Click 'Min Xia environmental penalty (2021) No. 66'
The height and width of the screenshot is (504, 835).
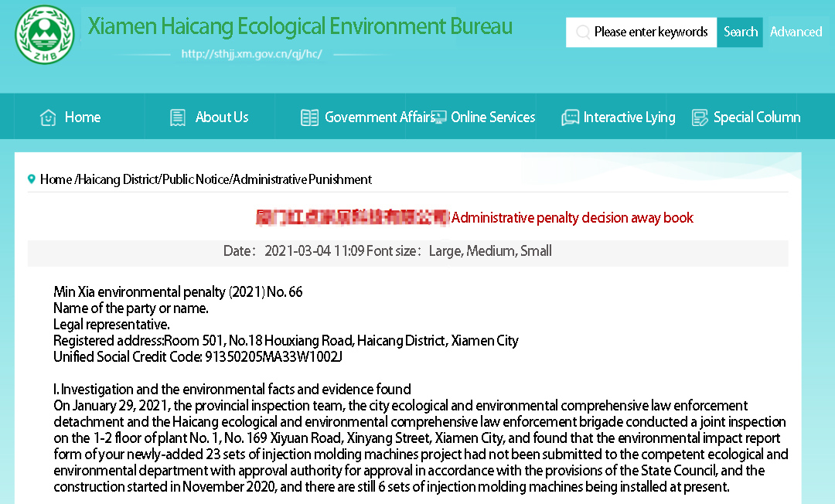(178, 291)
